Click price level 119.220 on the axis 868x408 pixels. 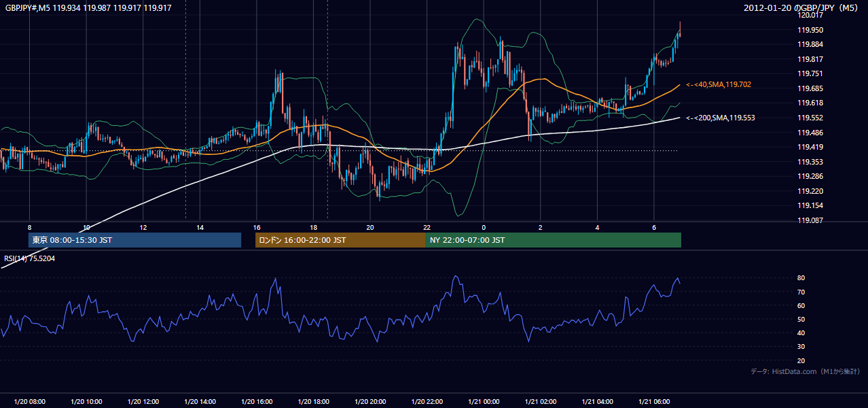point(810,191)
